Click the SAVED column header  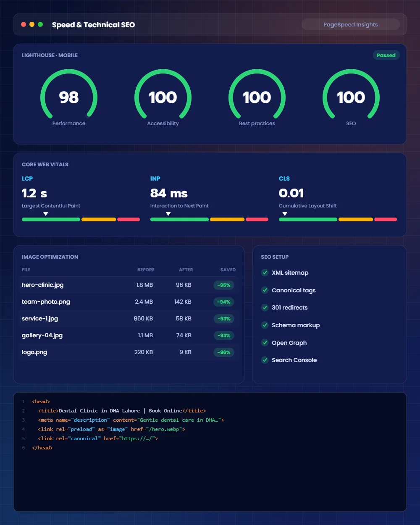228,270
